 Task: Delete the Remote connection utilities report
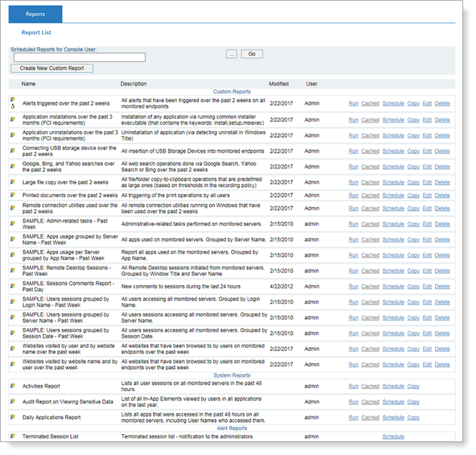pos(442,208)
